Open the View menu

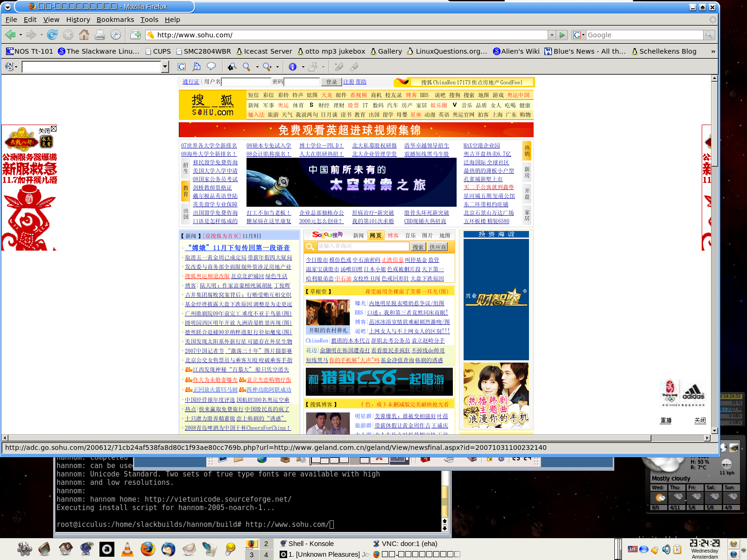[51, 20]
